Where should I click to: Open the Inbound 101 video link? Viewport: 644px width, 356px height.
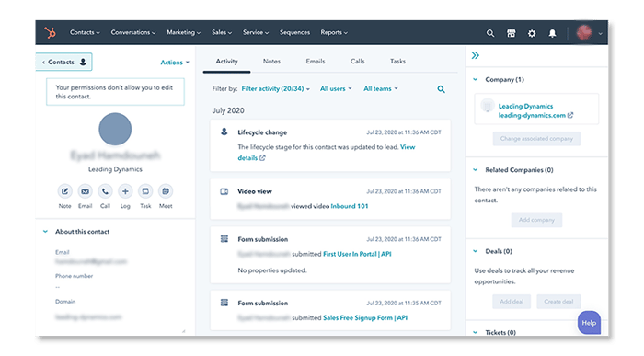click(x=349, y=206)
